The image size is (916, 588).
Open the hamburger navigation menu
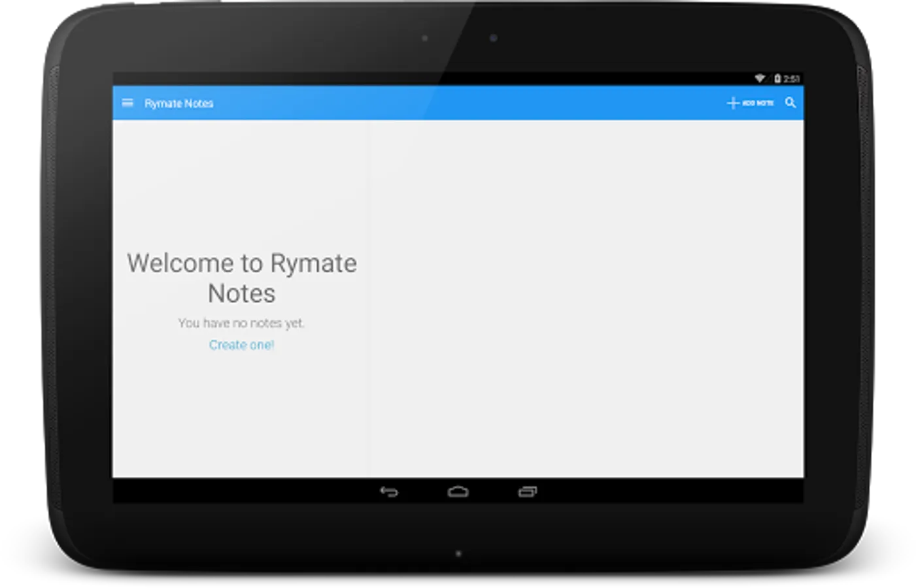click(127, 103)
